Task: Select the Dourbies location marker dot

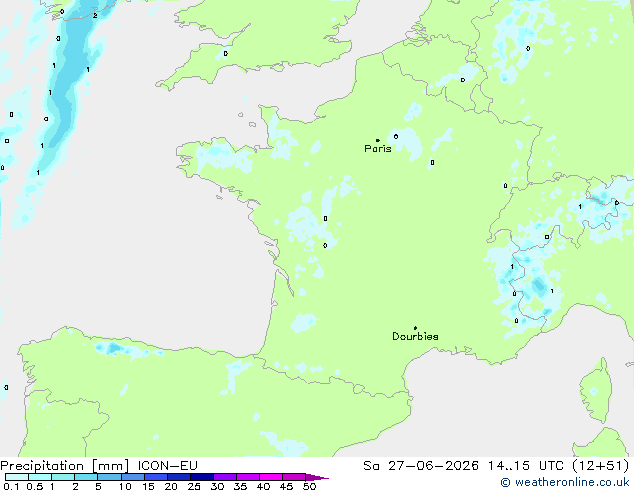Action: [415, 328]
